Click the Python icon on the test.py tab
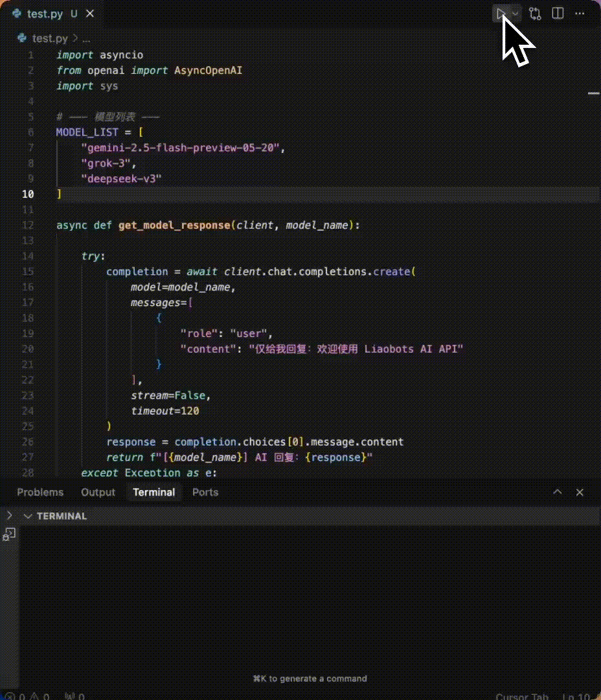This screenshot has width=601, height=700. pyautogui.click(x=16, y=12)
